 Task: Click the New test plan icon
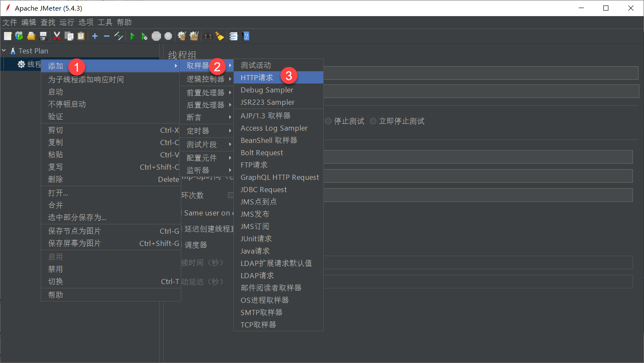coord(8,36)
